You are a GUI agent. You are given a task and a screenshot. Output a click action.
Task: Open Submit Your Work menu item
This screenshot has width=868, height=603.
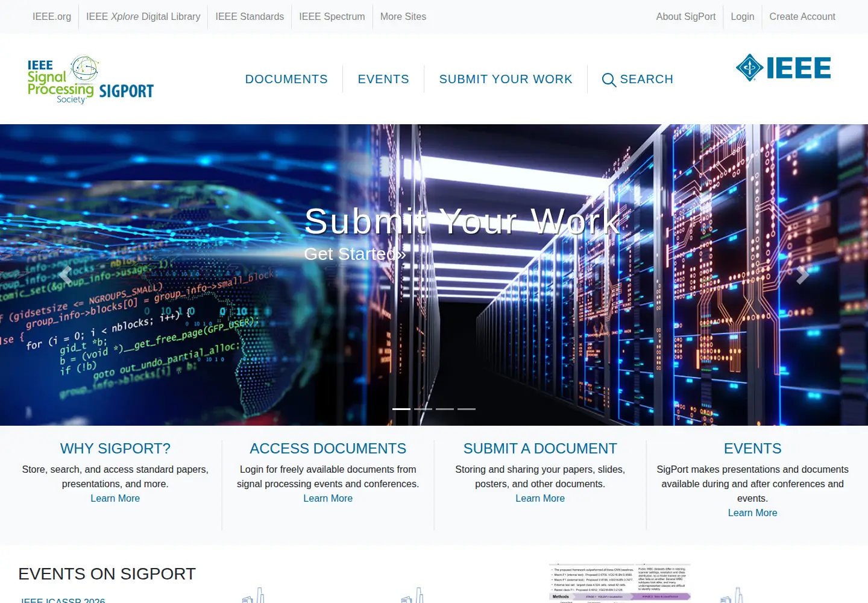(x=506, y=79)
